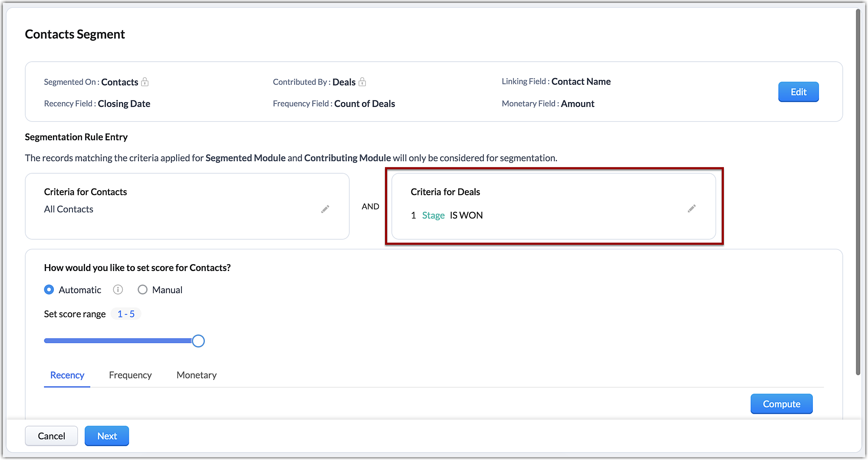Viewport: 868px width, 460px height.
Task: Click the score range slider handle
Action: (198, 341)
